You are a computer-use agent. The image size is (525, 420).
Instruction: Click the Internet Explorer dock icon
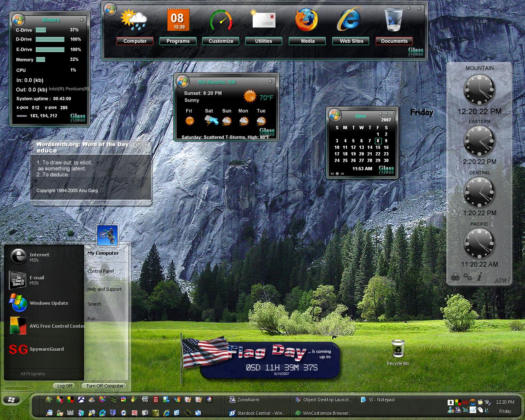coord(349,21)
